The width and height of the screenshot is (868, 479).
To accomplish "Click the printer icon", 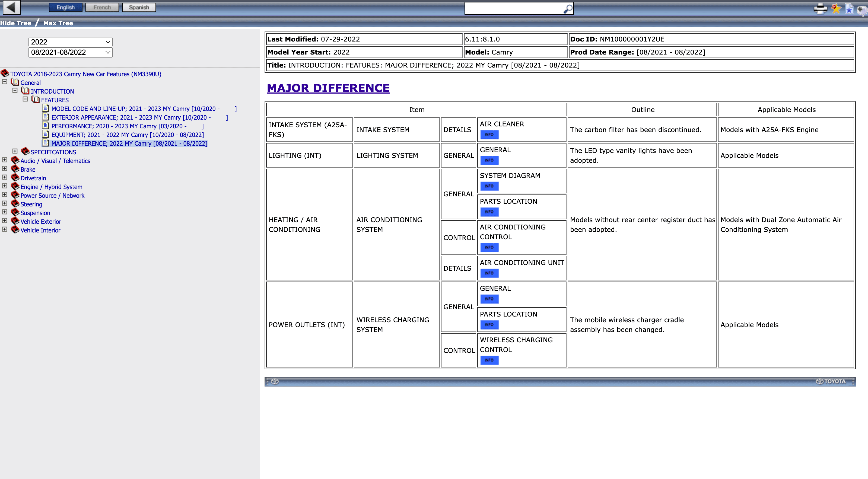I will coord(820,8).
